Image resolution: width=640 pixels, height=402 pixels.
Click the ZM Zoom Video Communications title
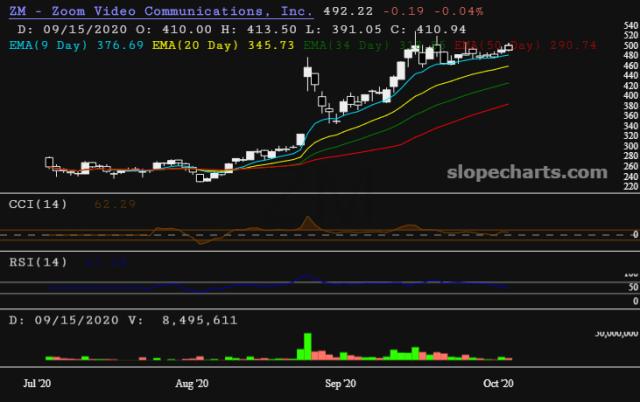coord(159,11)
